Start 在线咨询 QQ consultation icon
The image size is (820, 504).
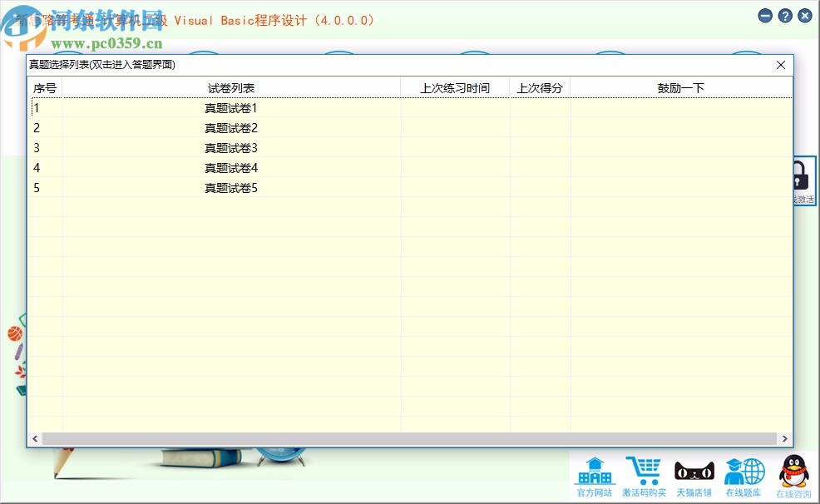pyautogui.click(x=793, y=474)
